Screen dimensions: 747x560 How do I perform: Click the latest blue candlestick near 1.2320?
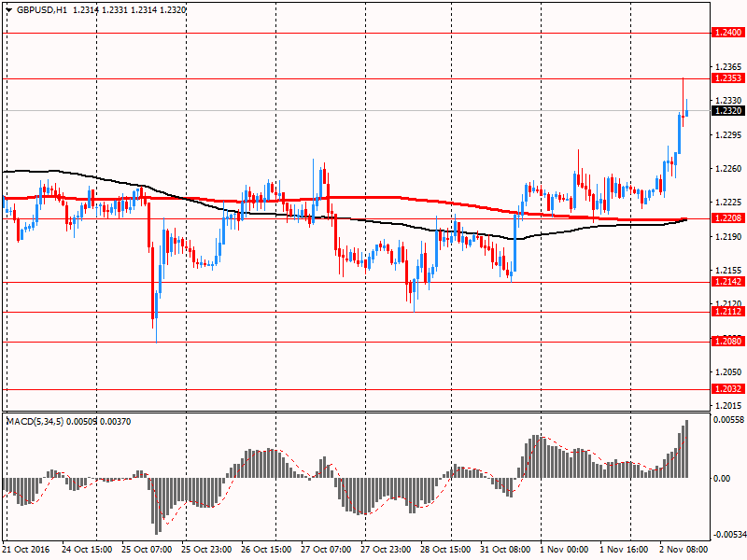[687, 113]
